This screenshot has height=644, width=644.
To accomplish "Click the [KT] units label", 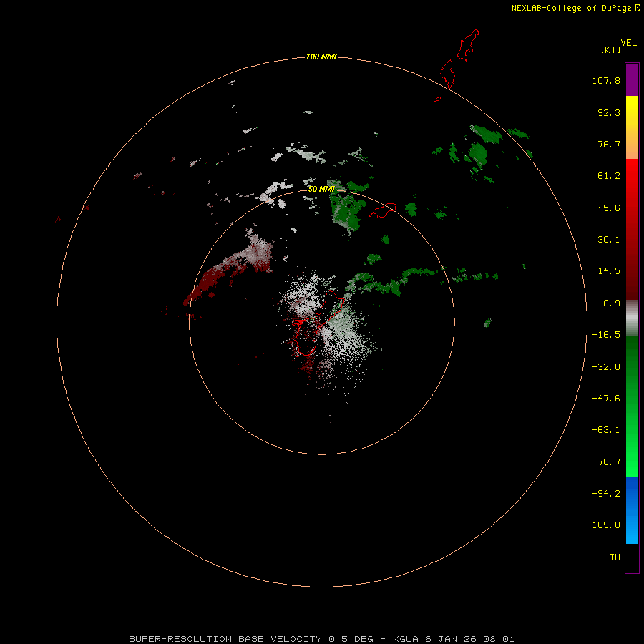I will (610, 49).
